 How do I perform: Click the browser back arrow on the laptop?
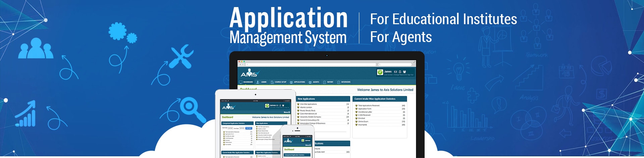[x=240, y=65]
